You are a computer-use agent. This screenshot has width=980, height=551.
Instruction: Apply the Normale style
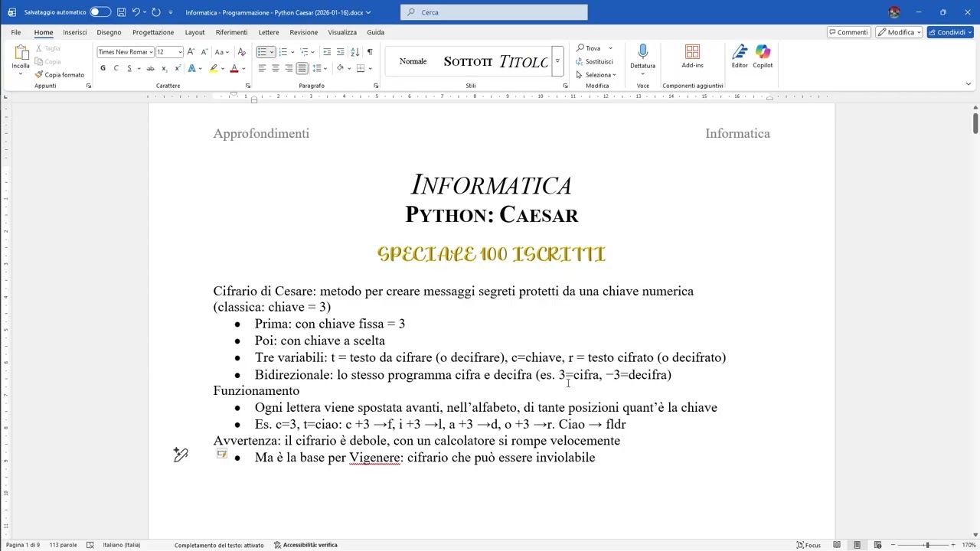(413, 61)
